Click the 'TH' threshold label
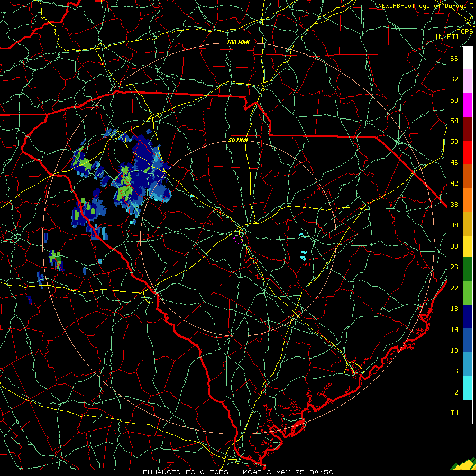Image resolution: width=476 pixels, height=476 pixels. (454, 413)
